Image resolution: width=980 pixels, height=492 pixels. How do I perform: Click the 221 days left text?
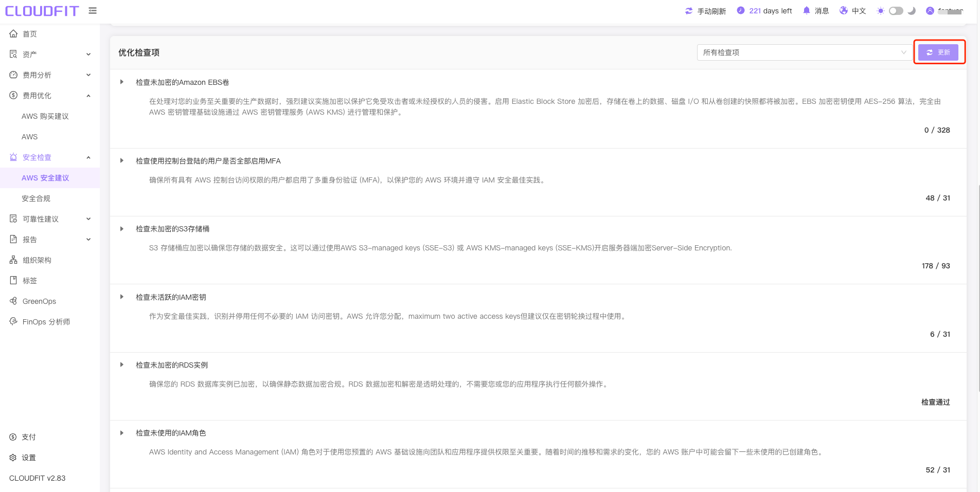pos(770,11)
